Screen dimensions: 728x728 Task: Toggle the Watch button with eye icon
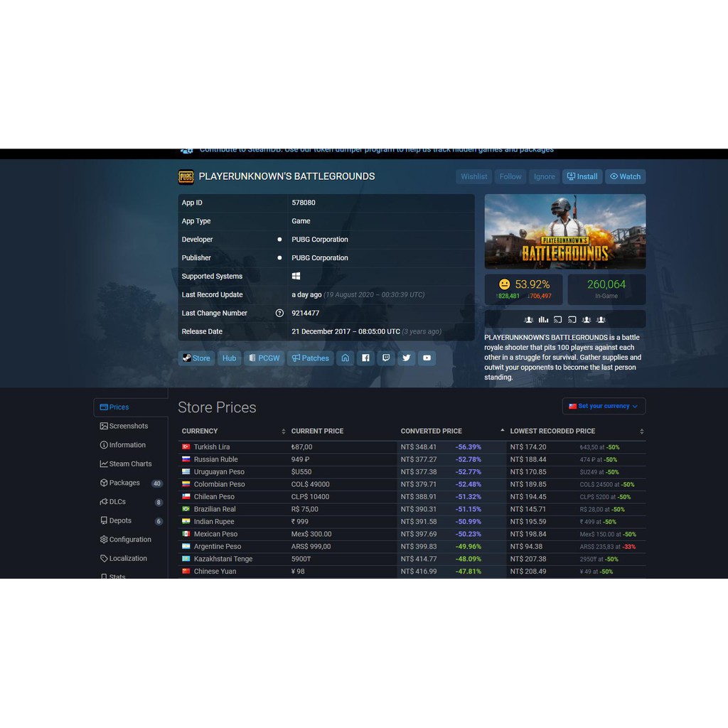[x=625, y=176]
